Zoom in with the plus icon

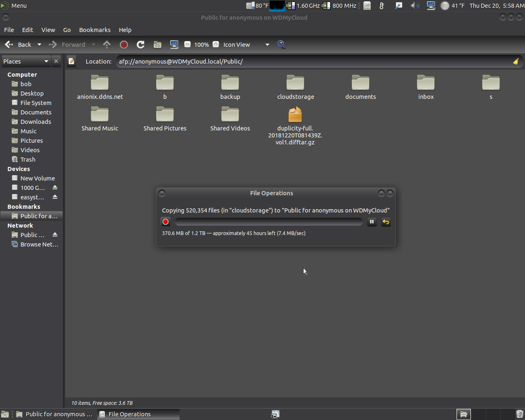[216, 45]
